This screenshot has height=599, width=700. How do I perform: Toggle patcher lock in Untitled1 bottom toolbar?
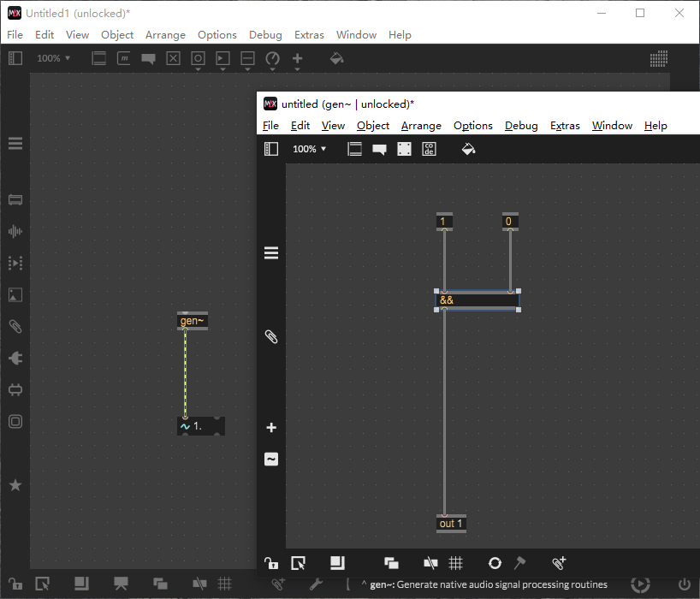pyautogui.click(x=15, y=584)
